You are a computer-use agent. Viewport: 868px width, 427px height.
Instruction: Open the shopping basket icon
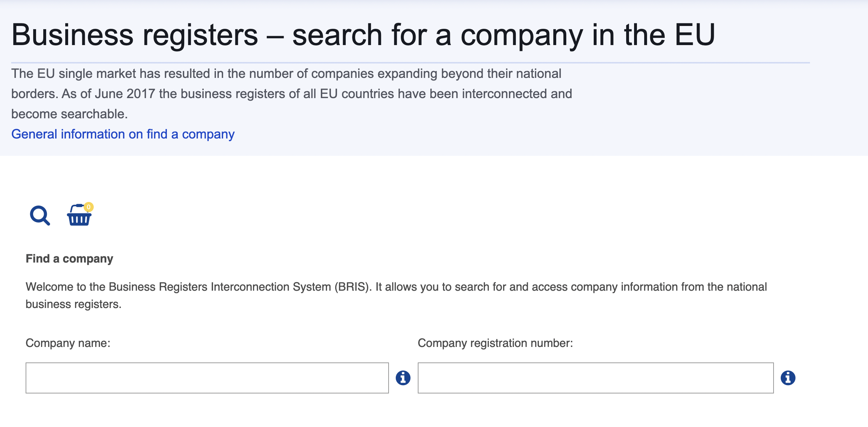pos(79,216)
